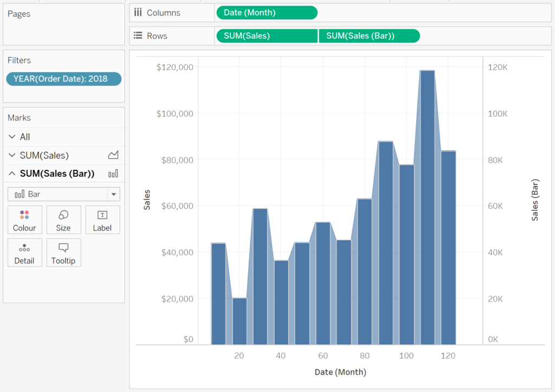The width and height of the screenshot is (555, 392).
Task: Click the Rows shelf icon
Action: click(138, 35)
